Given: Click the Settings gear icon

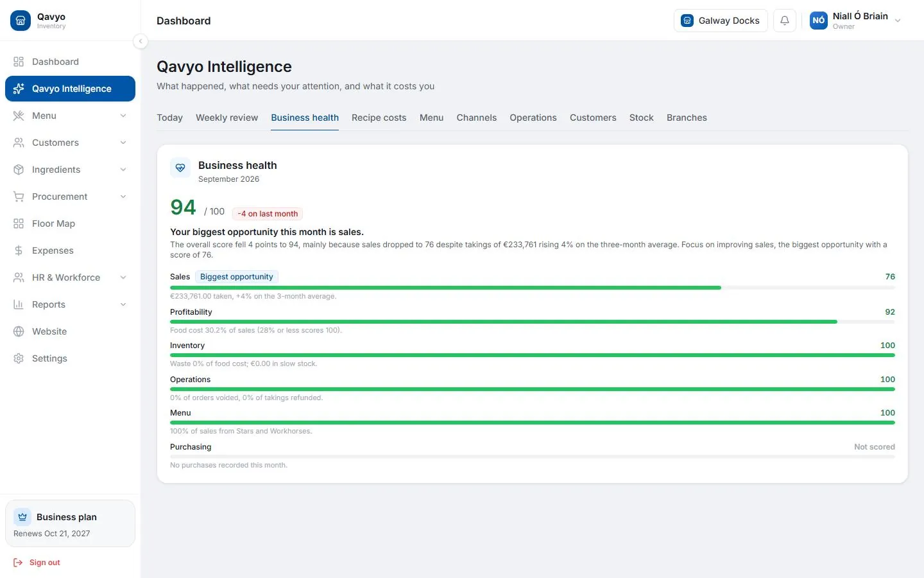Looking at the screenshot, I should (x=19, y=358).
